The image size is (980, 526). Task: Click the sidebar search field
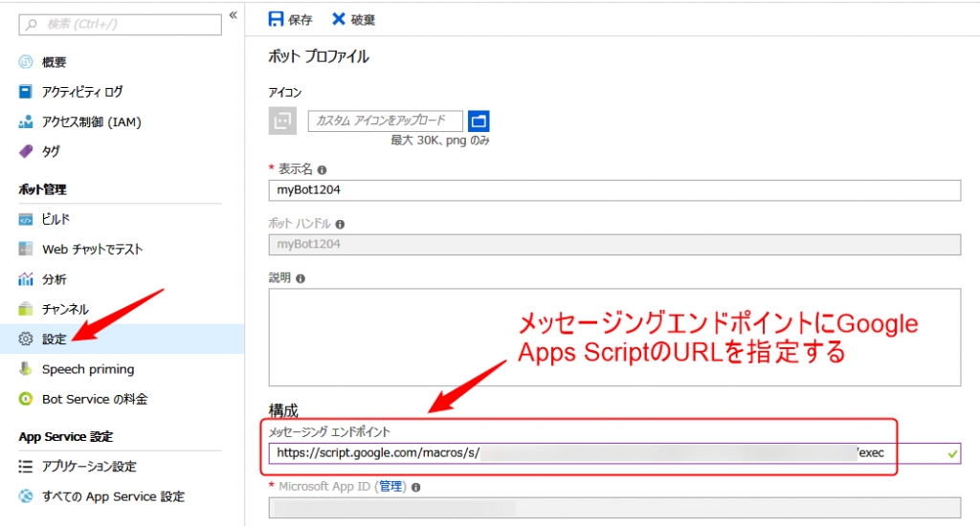pos(120,24)
